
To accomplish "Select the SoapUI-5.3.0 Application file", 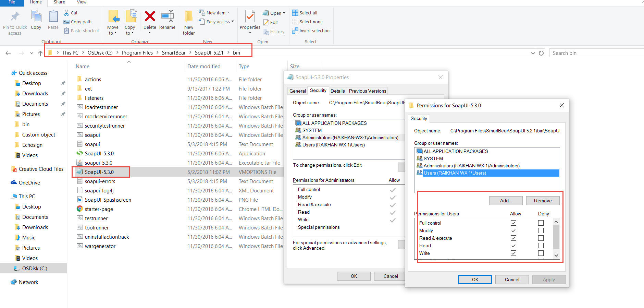I will click(99, 154).
